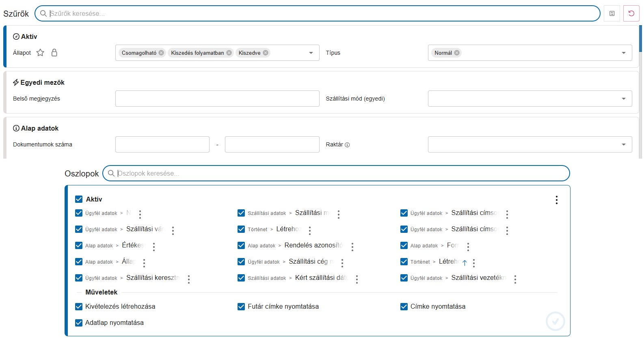Uncheck the Aktív group checkbox
This screenshot has width=644, height=346.
pos(79,199)
